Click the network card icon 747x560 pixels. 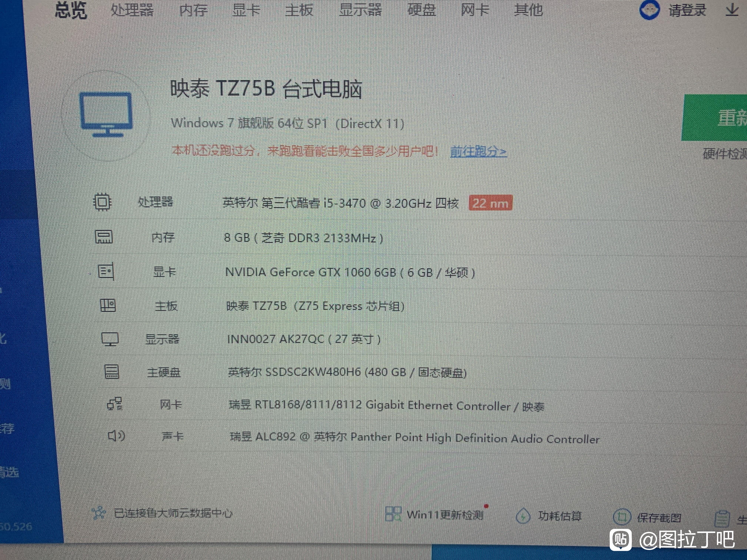pyautogui.click(x=115, y=404)
